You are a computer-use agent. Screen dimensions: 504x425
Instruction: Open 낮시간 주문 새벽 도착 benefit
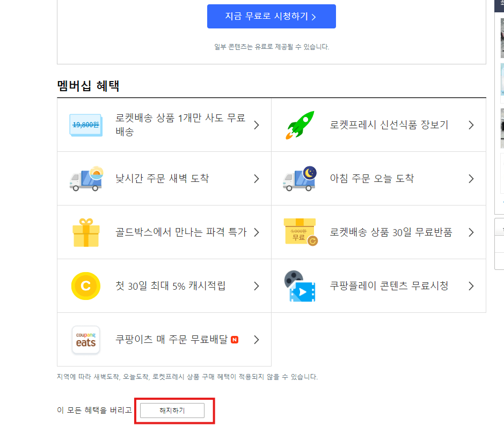point(164,179)
